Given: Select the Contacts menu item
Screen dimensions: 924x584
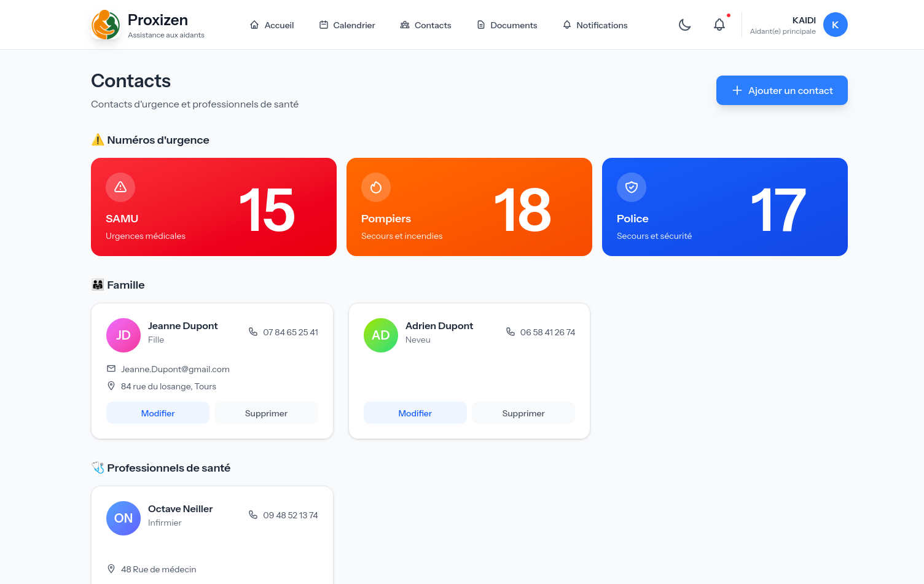Looking at the screenshot, I should [x=426, y=25].
